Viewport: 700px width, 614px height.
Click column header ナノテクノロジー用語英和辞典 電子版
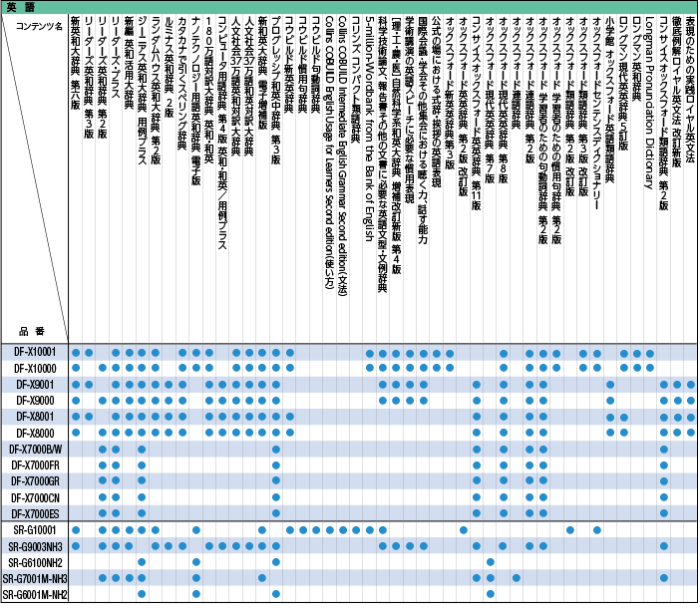[195, 102]
